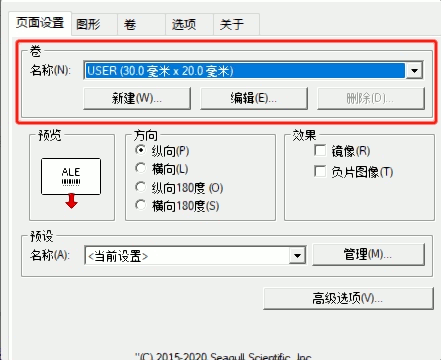441x360 pixels.
Task: Select the 页面设置 tab
Action: [40, 23]
